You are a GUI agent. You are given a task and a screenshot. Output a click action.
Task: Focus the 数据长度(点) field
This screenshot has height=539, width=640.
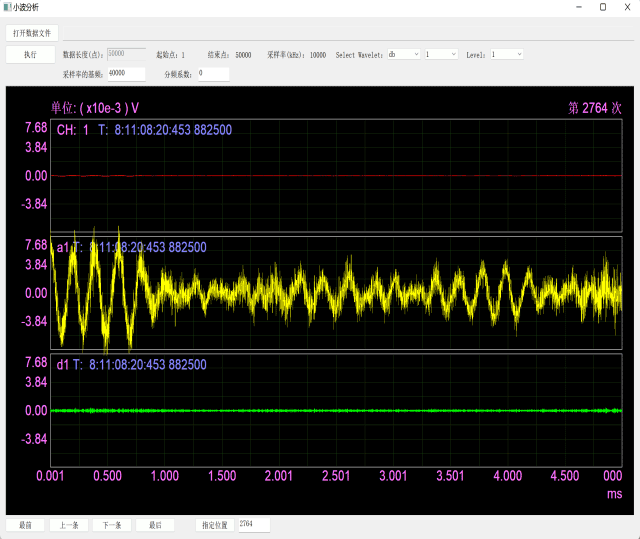127,54
